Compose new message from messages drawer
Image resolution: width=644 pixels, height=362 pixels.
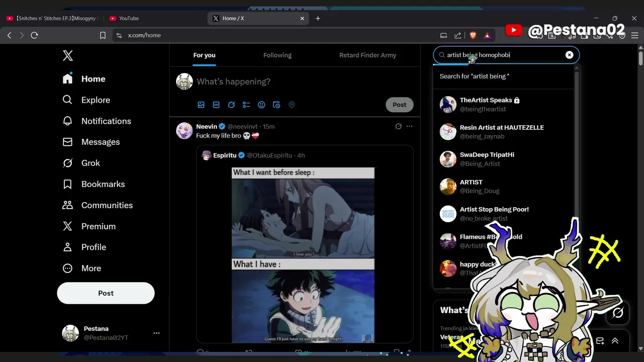[600, 341]
